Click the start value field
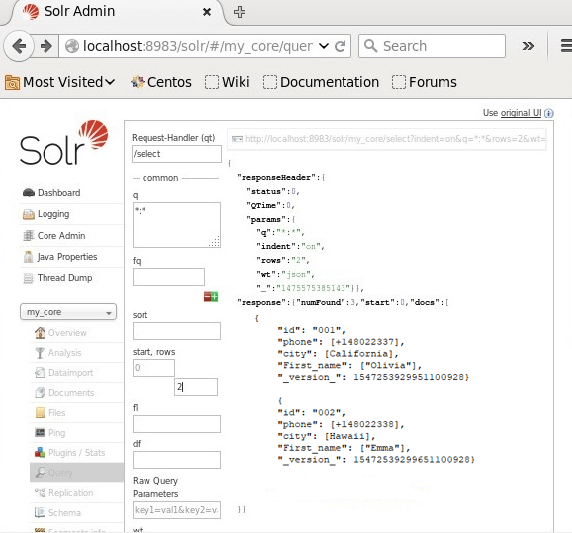Image resolution: width=572 pixels, height=533 pixels. [154, 368]
